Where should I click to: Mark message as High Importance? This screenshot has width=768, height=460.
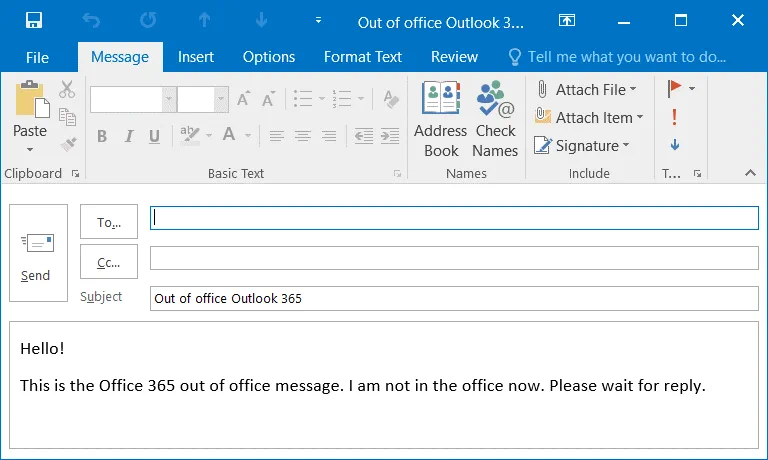pyautogui.click(x=675, y=117)
